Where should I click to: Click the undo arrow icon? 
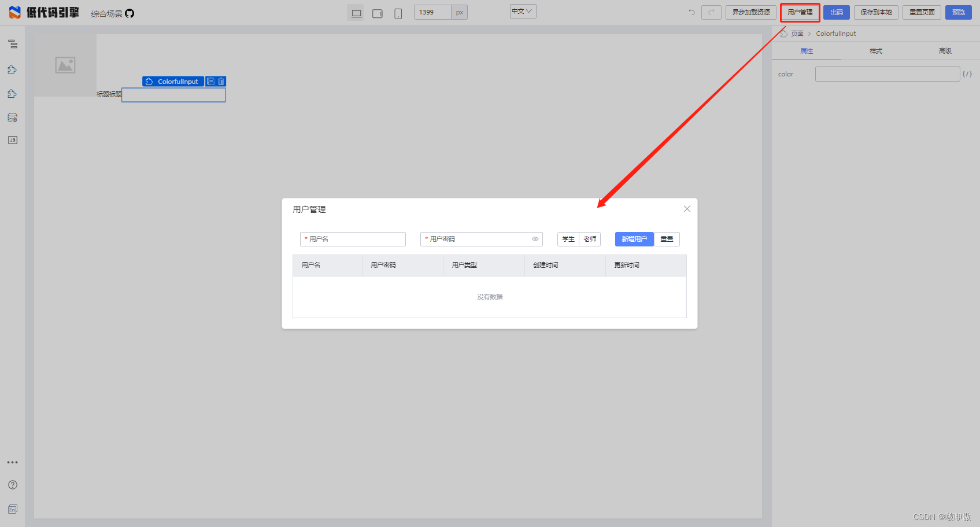(x=691, y=12)
